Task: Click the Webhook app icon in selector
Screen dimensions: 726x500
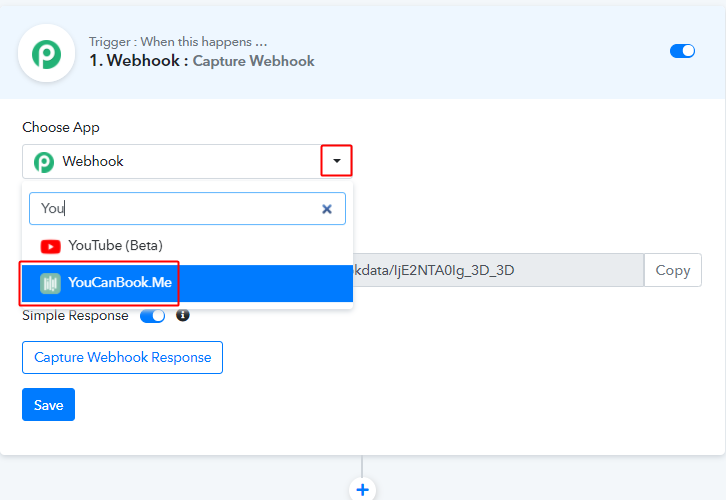Action: [44, 162]
